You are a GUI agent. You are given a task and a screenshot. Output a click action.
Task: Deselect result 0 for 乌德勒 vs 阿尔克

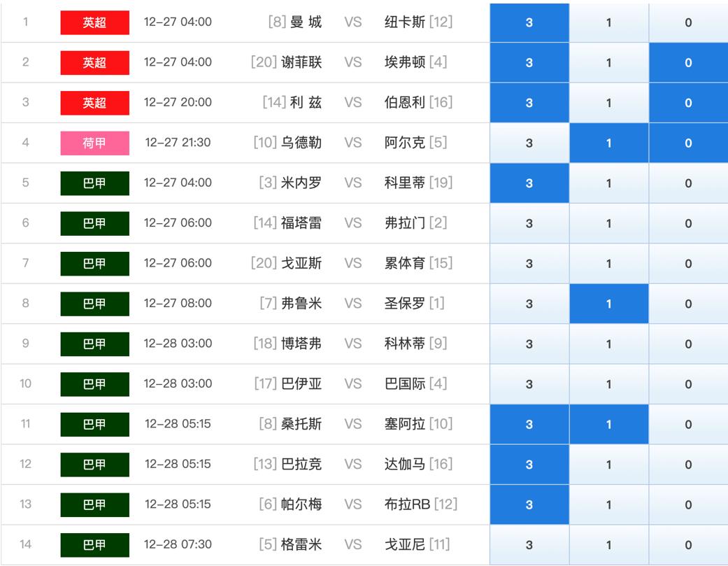click(x=689, y=143)
